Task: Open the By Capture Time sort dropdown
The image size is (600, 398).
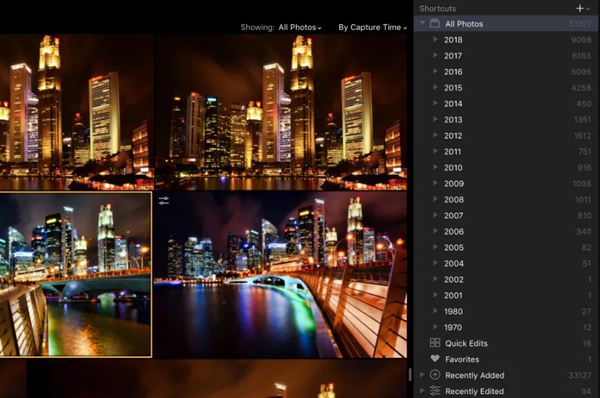Action: [373, 28]
